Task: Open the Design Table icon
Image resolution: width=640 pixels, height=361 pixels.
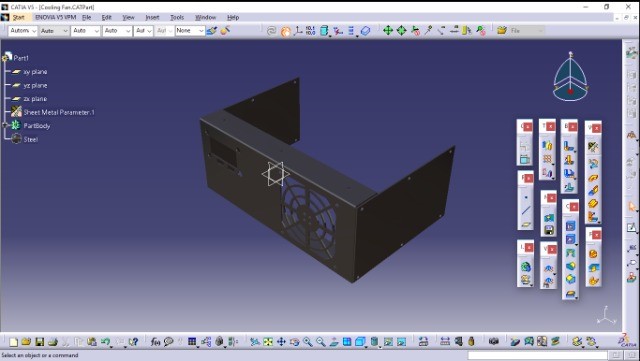Action: (192, 341)
